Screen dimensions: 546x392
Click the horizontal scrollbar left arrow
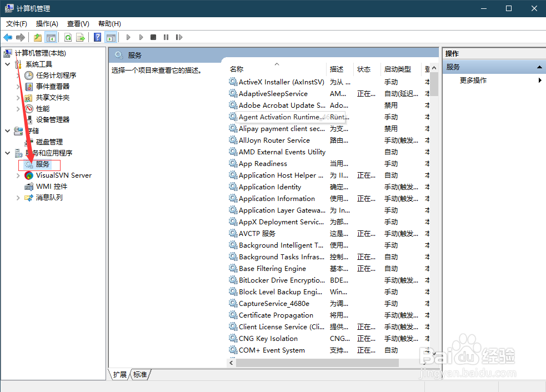pos(231,363)
